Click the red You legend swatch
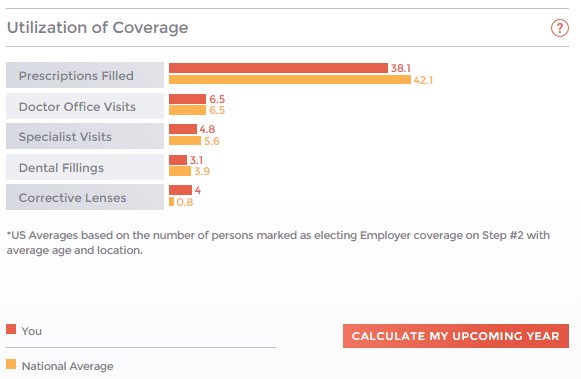Image resolution: width=581 pixels, height=379 pixels. [11, 329]
